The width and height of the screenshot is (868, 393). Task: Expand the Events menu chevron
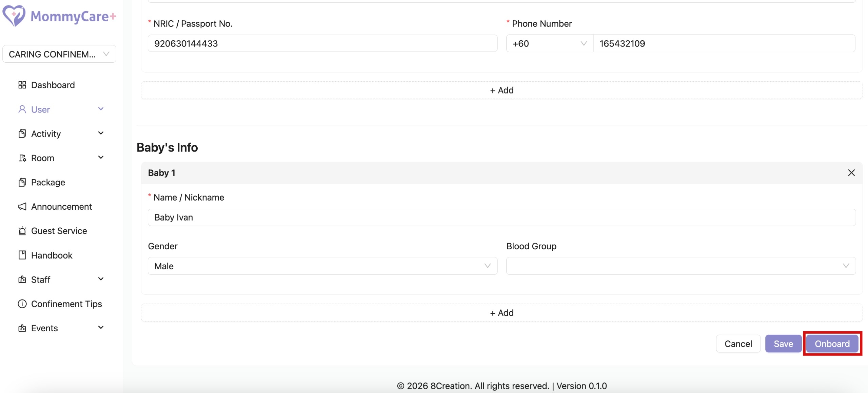coord(101,328)
